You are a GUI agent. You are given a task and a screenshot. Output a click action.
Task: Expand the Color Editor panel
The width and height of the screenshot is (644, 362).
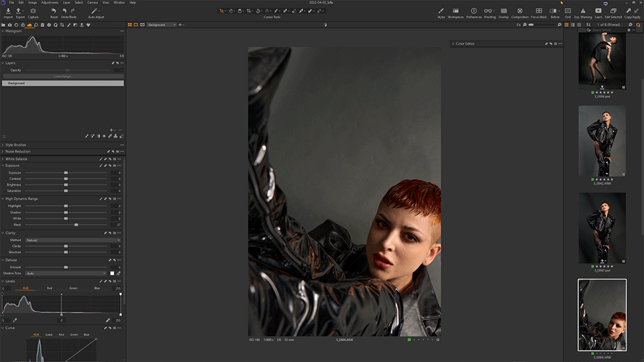(453, 44)
